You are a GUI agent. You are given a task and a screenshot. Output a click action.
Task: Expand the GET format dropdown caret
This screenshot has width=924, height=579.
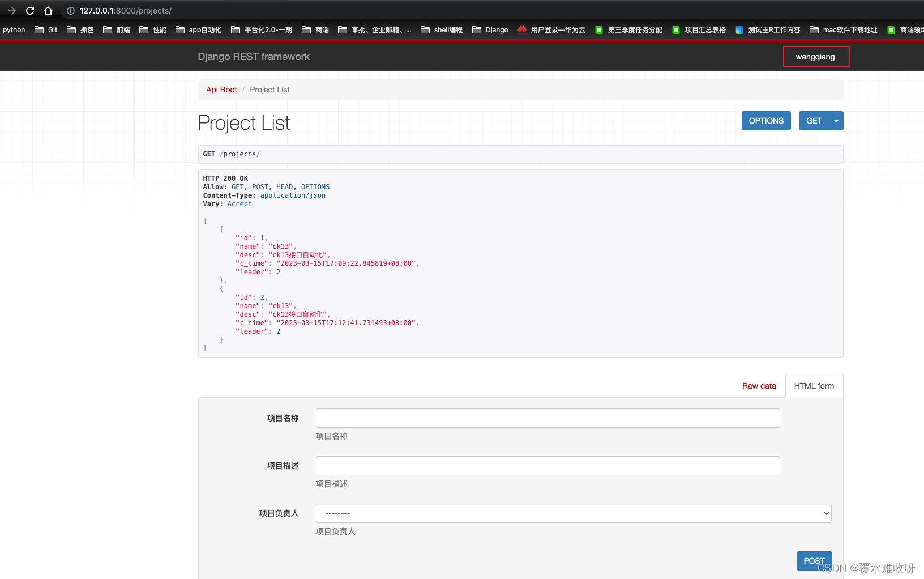click(836, 121)
